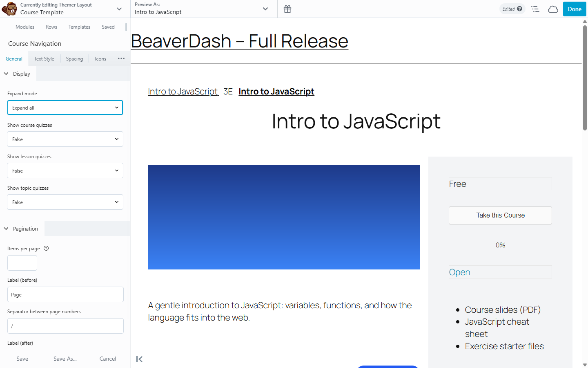This screenshot has width=588, height=368.
Task: Click the Take this Course button
Action: (500, 215)
